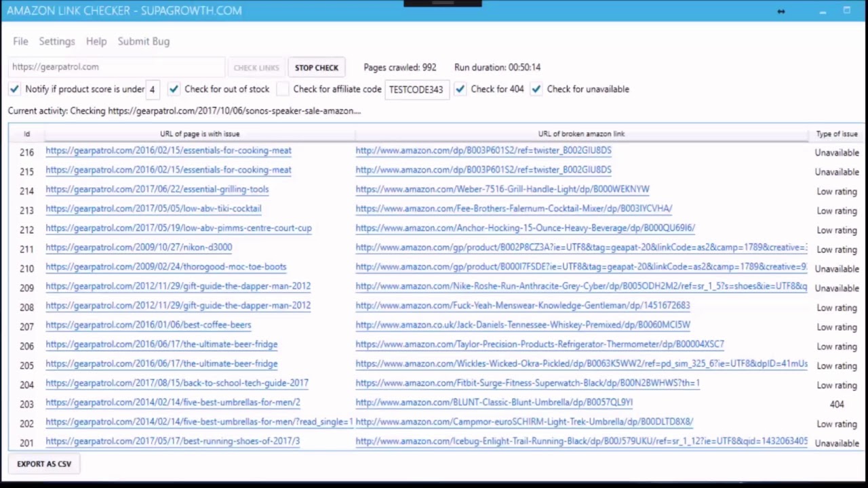Viewport: 868px width, 488px height.
Task: Focus the gearpatrol.com URL input field
Action: [117, 67]
